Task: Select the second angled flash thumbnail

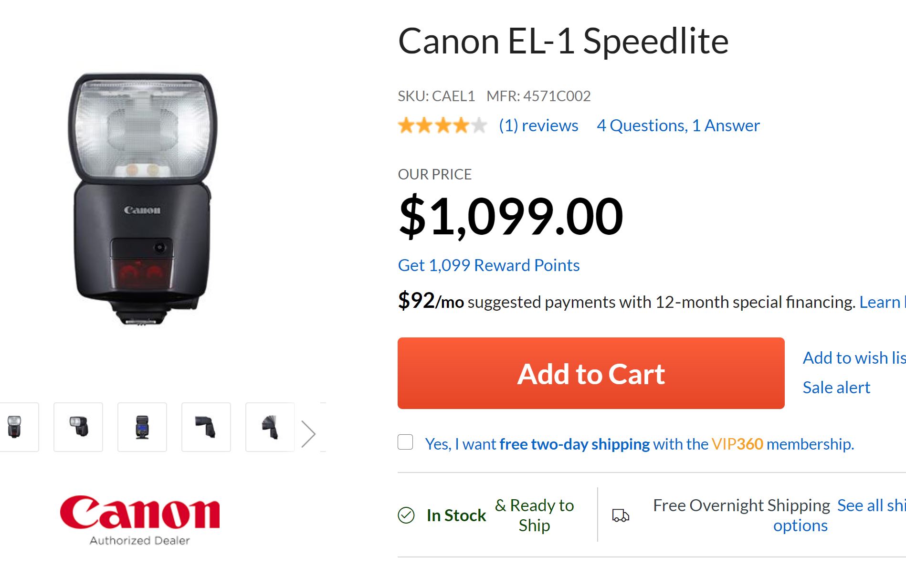Action: pos(78,427)
